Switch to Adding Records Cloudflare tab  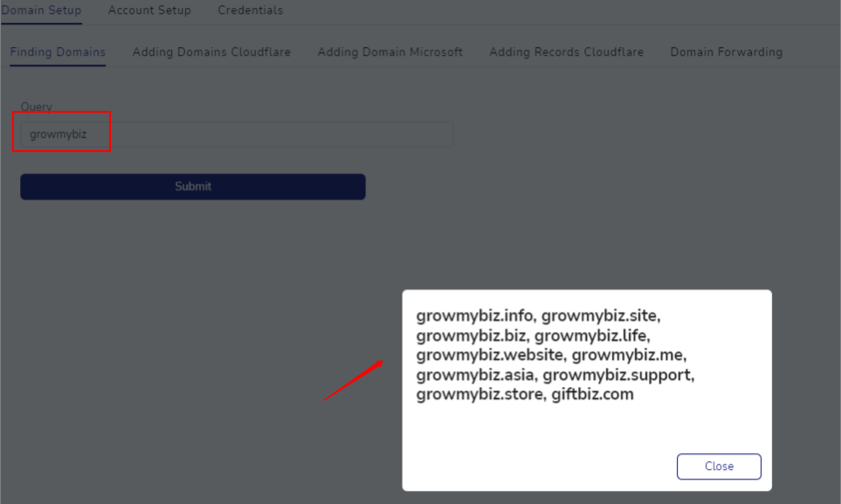567,52
